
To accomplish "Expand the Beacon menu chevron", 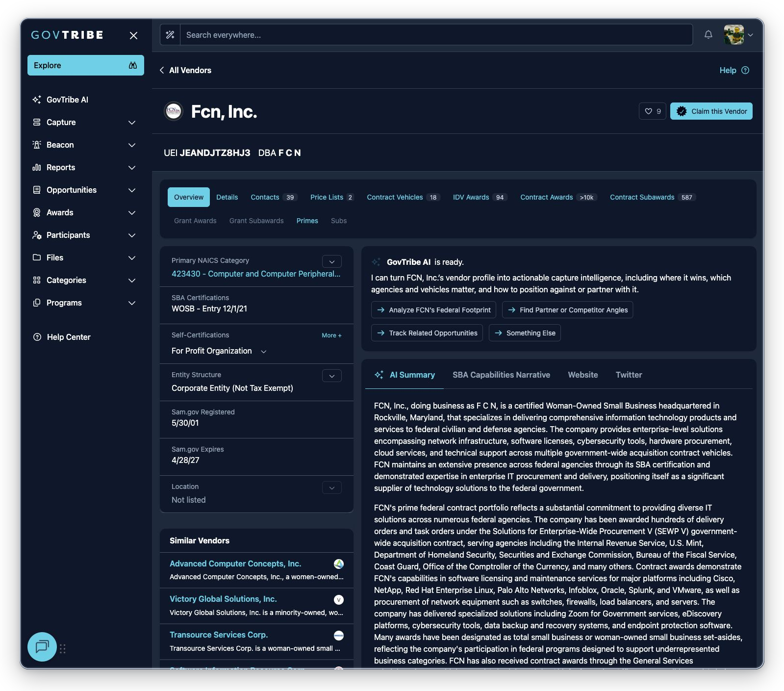I will click(x=132, y=145).
